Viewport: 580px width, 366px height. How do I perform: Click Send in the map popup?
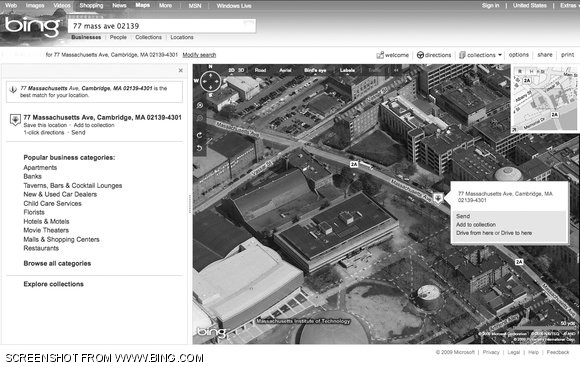coord(463,216)
